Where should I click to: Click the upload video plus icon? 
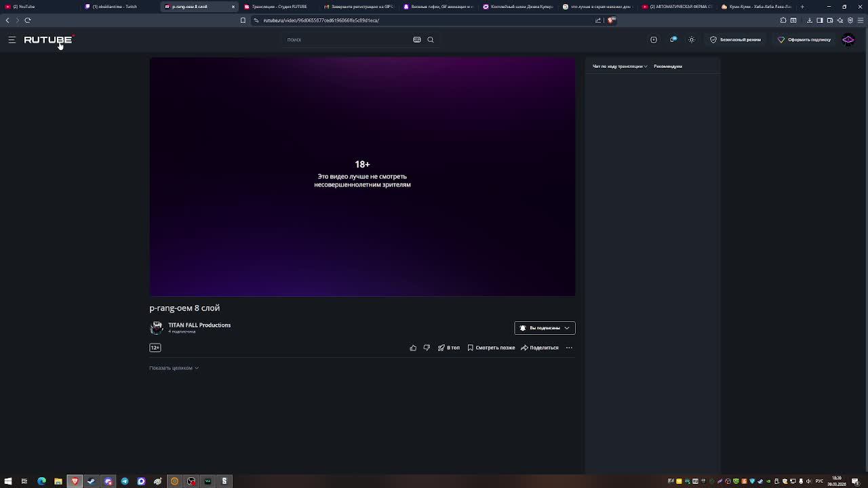[x=654, y=39]
